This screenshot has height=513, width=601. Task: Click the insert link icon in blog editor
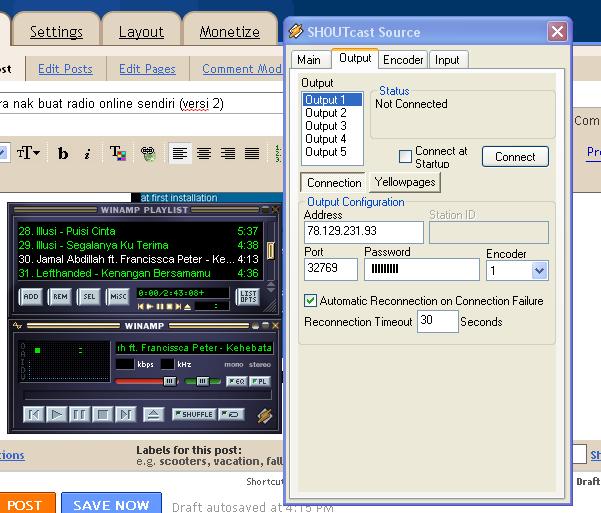[x=148, y=153]
